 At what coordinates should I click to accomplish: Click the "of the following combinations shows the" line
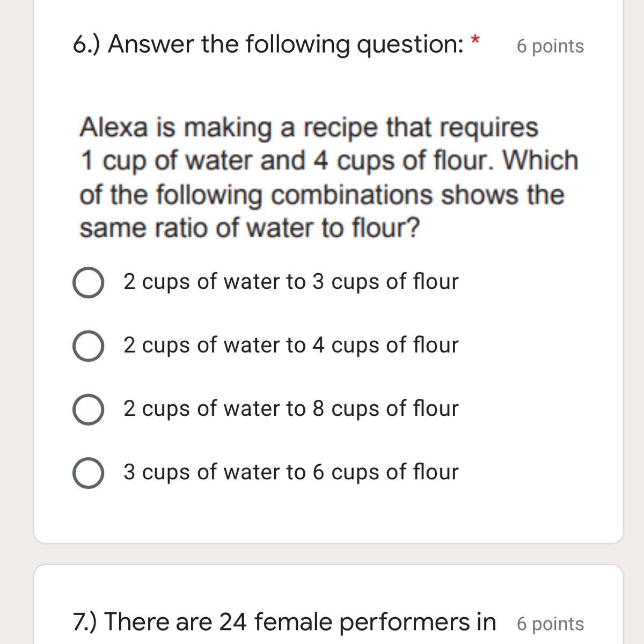[x=321, y=195]
